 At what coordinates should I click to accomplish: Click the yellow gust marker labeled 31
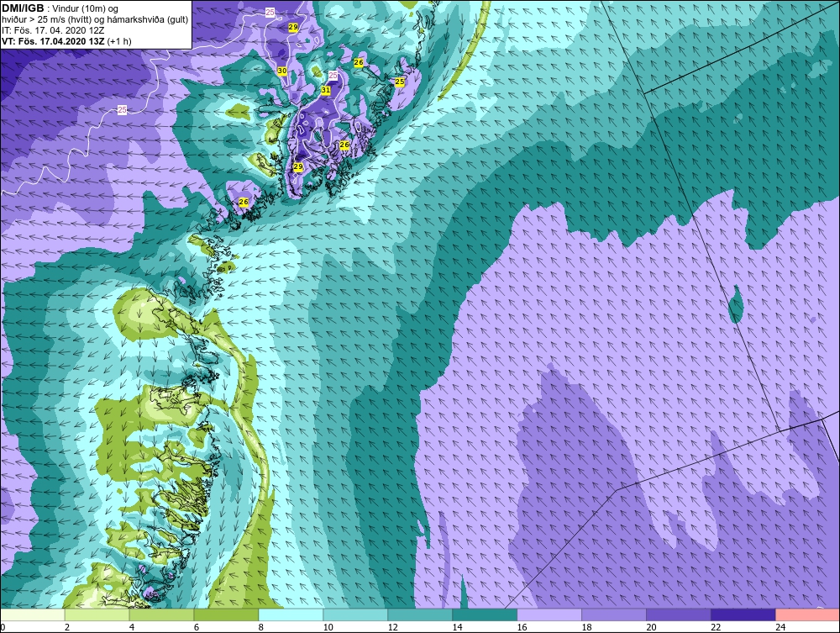[326, 90]
